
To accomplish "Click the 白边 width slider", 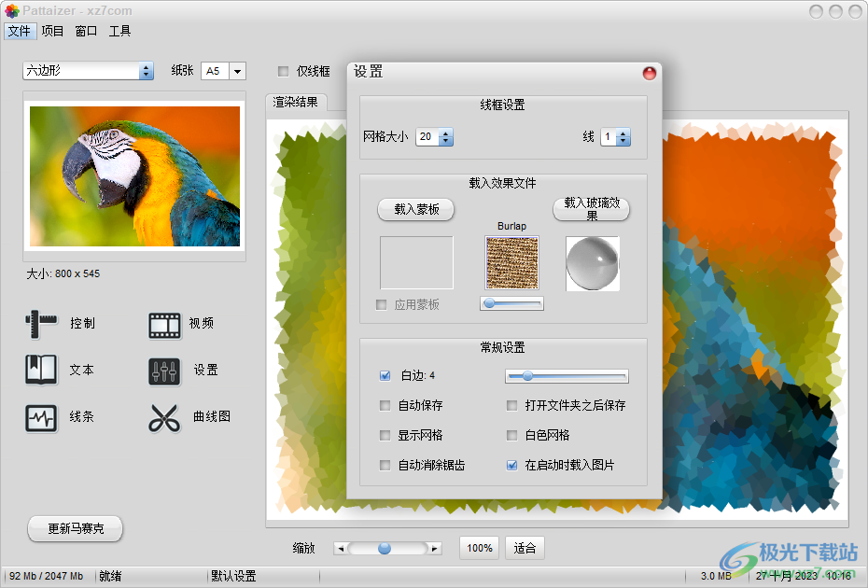I will click(x=567, y=376).
